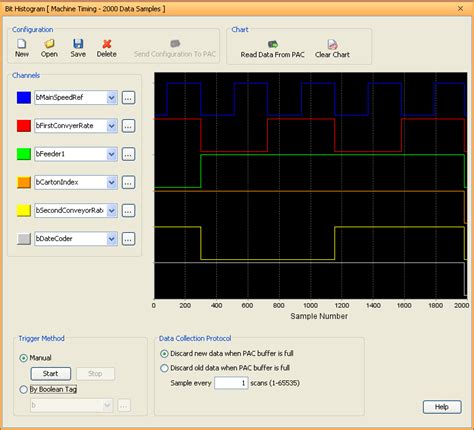Open browse ellipsis button next to bMainSpeedRef
Image resolution: width=474 pixels, height=430 pixels.
128,98
